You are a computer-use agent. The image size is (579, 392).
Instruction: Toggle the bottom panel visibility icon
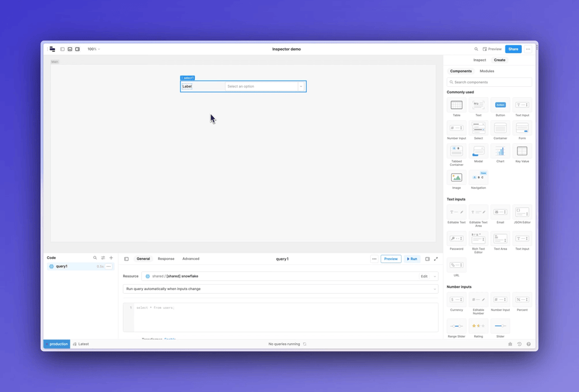click(69, 49)
